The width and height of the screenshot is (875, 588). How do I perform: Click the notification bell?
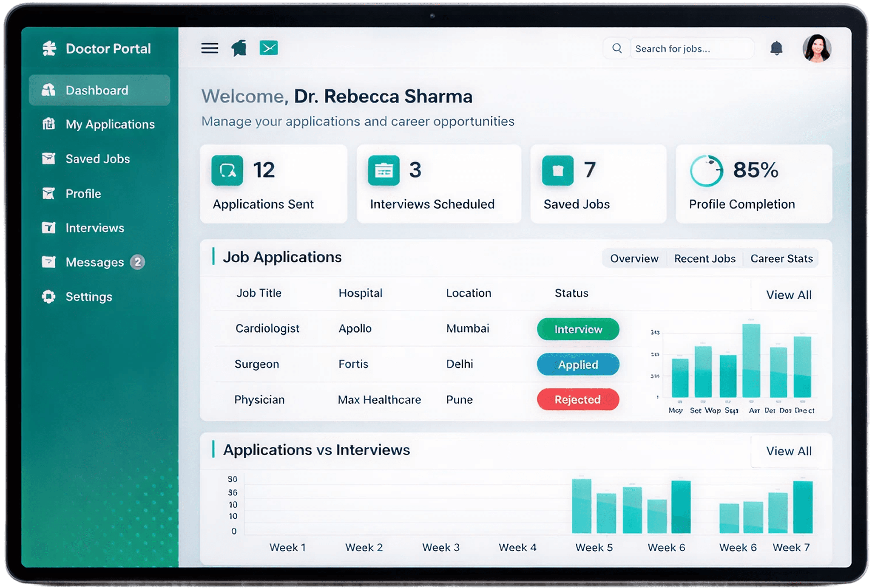click(x=776, y=48)
